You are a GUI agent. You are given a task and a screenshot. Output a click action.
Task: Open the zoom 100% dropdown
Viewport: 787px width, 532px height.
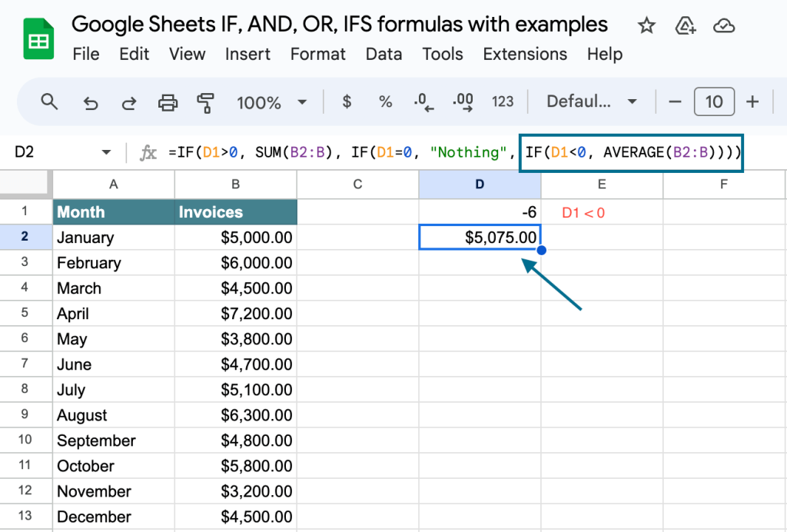click(x=271, y=102)
